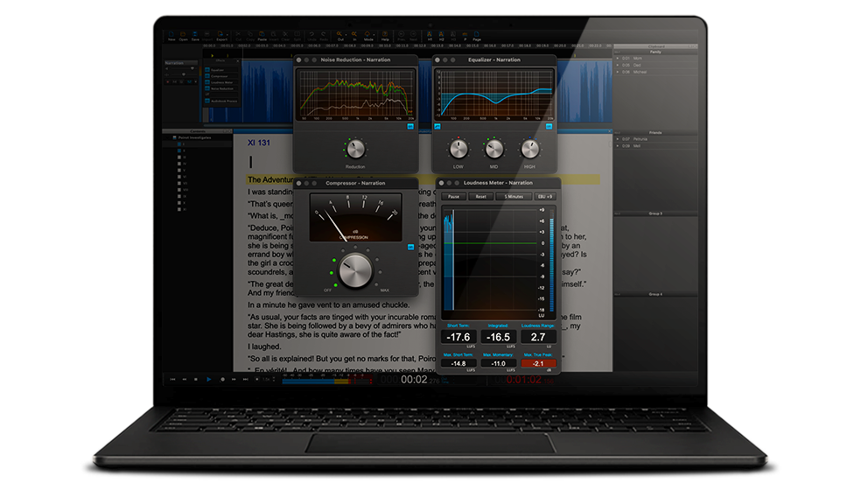Click the HIGH knob in Equalizer
861x504 pixels.
pos(530,149)
